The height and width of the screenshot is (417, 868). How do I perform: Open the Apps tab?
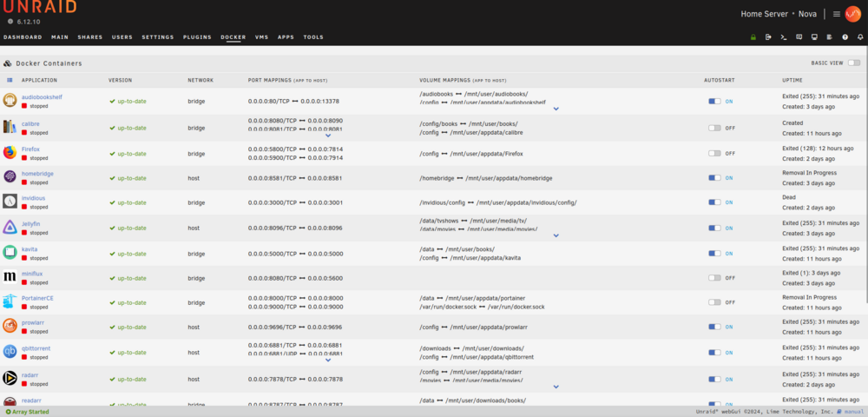pyautogui.click(x=286, y=37)
